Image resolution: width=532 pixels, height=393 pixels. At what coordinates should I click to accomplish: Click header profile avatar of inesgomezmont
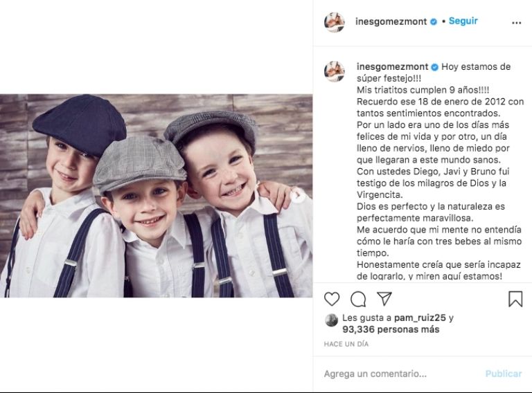click(x=335, y=22)
